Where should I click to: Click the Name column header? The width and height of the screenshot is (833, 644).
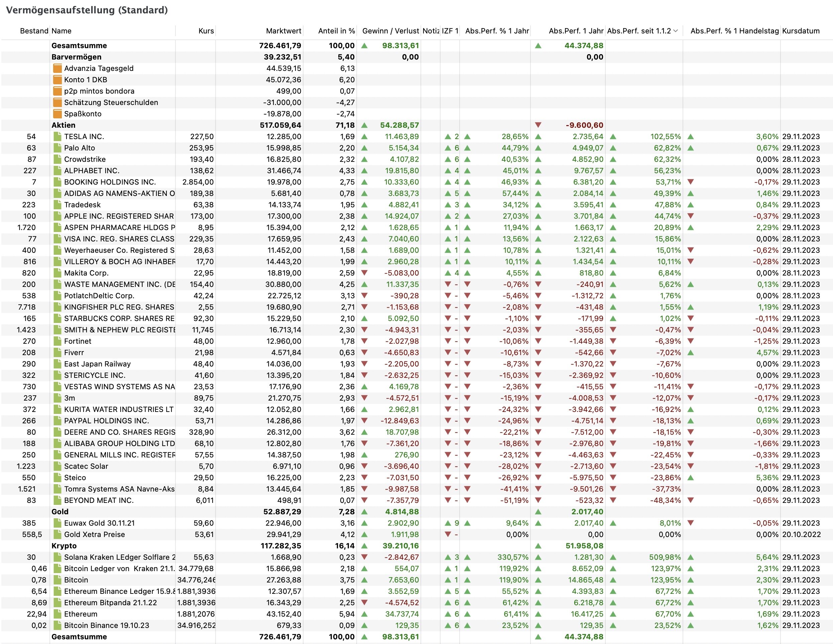(x=62, y=31)
